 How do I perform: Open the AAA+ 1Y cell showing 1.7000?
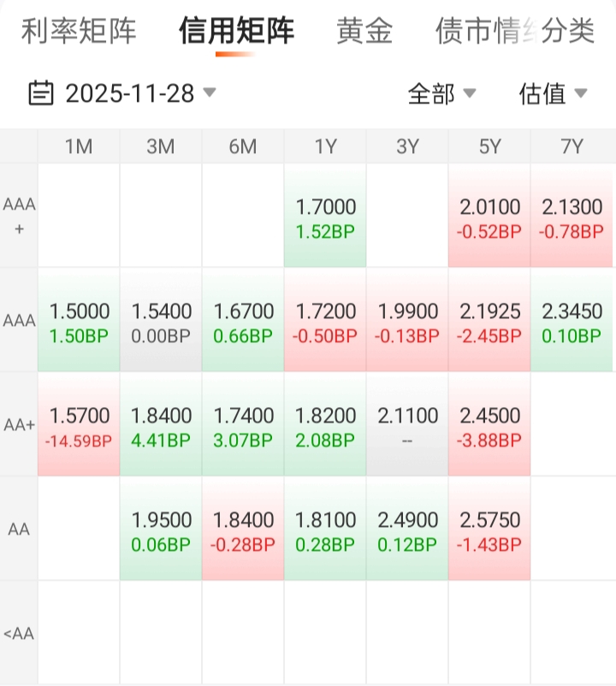tap(325, 216)
